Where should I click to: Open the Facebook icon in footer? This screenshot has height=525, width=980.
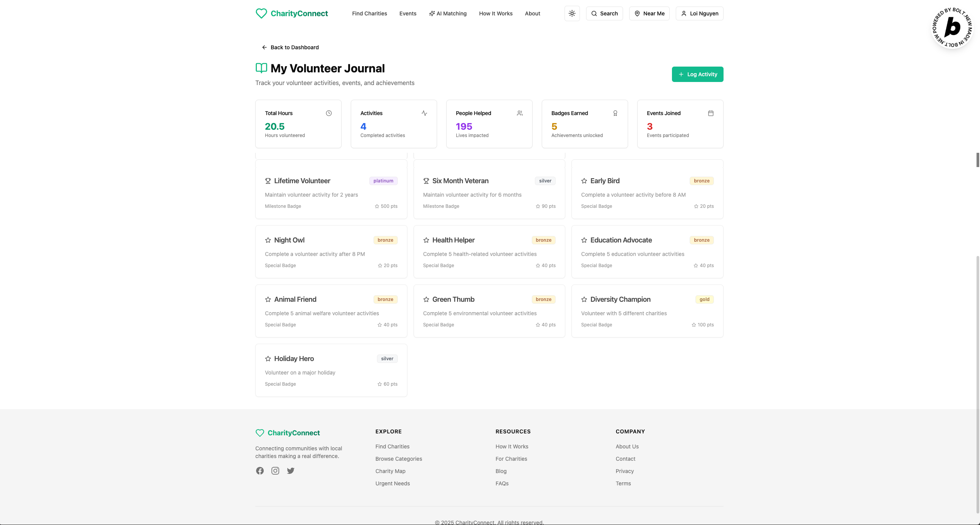(260, 471)
